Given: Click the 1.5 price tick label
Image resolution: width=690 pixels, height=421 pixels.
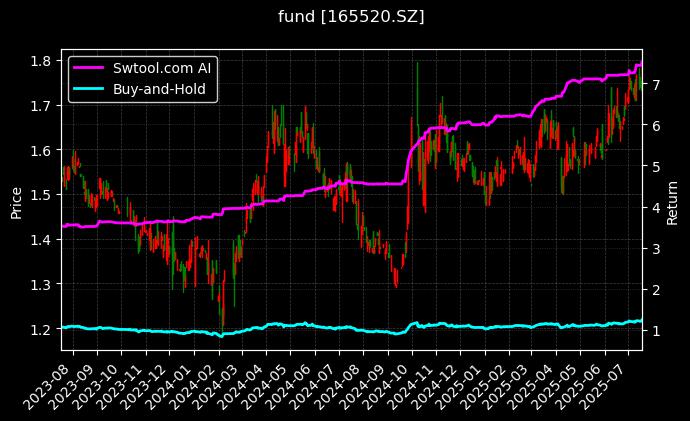Looking at the screenshot, I should 43,195.
